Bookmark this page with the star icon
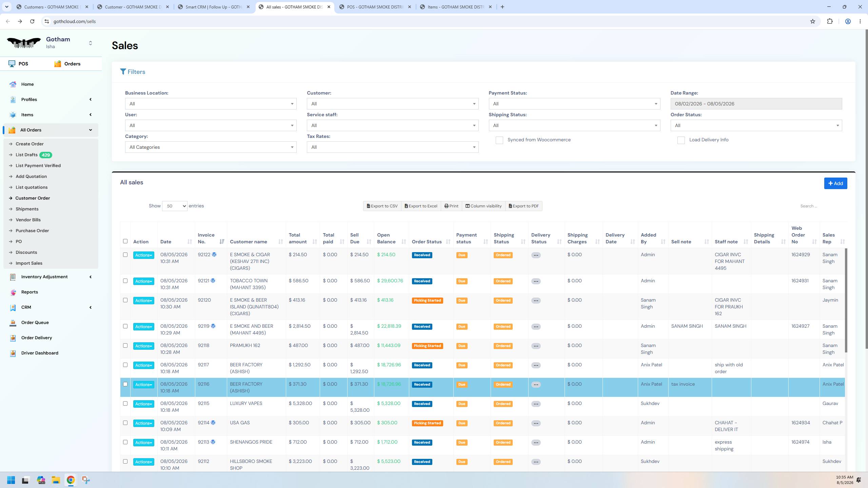868x488 pixels. coord(813,21)
